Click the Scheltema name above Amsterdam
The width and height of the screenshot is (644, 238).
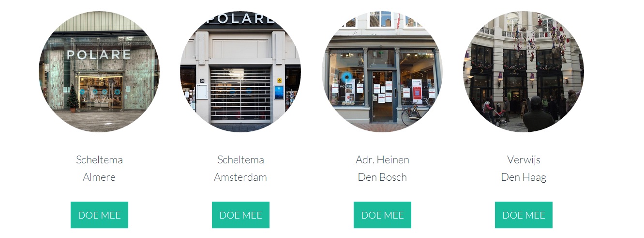click(x=240, y=159)
